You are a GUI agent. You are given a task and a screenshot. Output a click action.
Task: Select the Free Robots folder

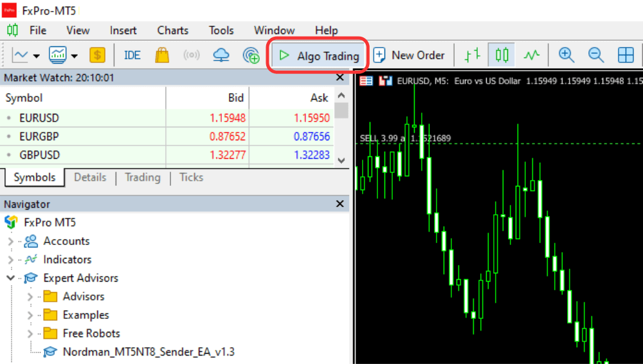91,333
